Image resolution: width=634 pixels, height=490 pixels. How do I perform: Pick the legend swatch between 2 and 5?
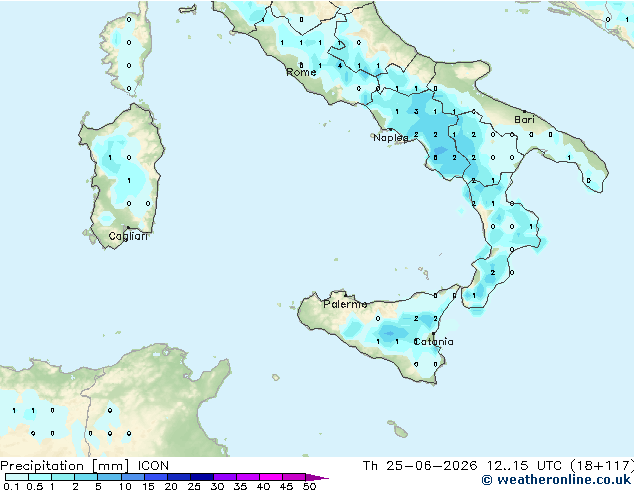pos(86,477)
